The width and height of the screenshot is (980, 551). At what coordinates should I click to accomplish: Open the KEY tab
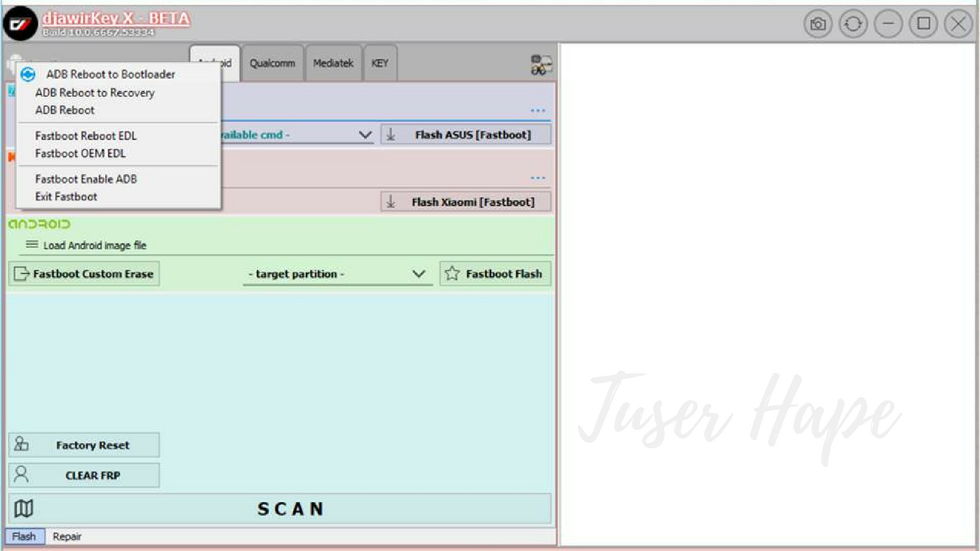pyautogui.click(x=380, y=64)
